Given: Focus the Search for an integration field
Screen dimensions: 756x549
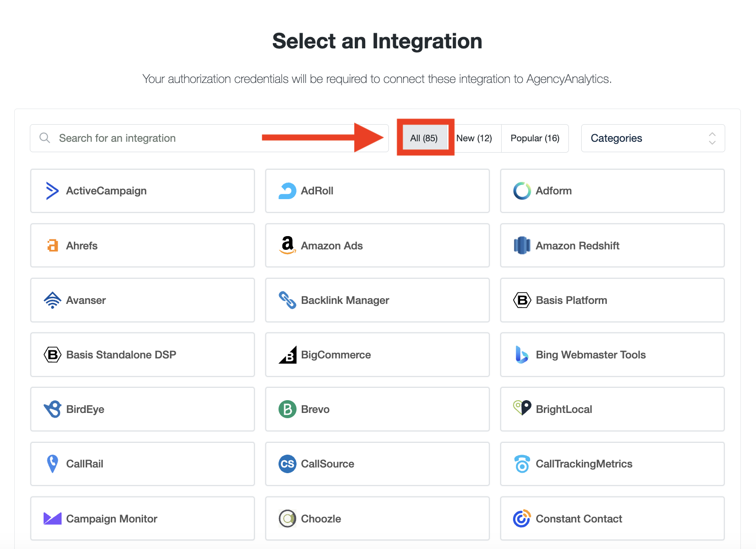Looking at the screenshot, I should [209, 138].
